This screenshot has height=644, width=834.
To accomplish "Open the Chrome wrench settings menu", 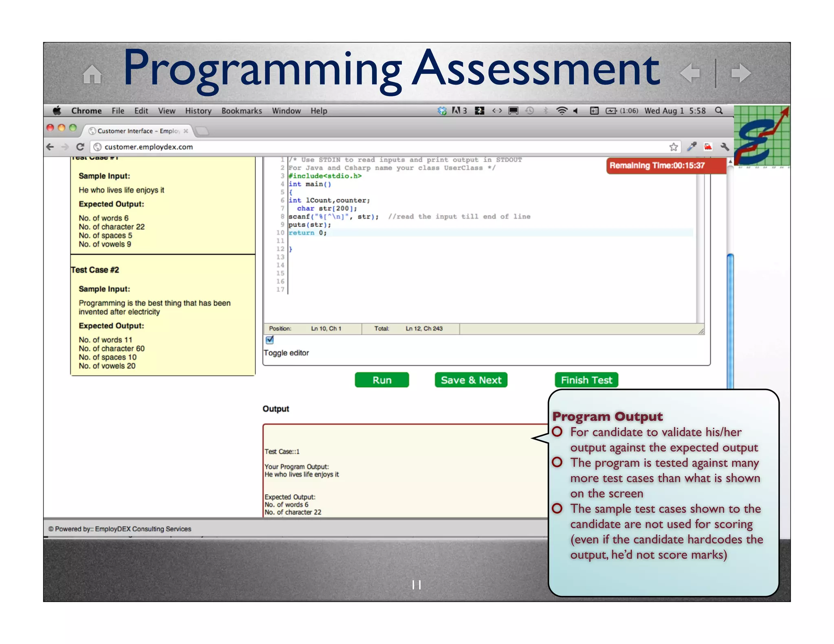I will pyautogui.click(x=724, y=147).
